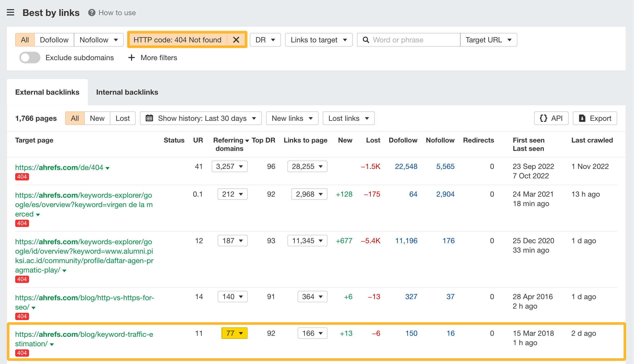Click the calendar icon in Show history
The image size is (634, 364).
pos(149,118)
